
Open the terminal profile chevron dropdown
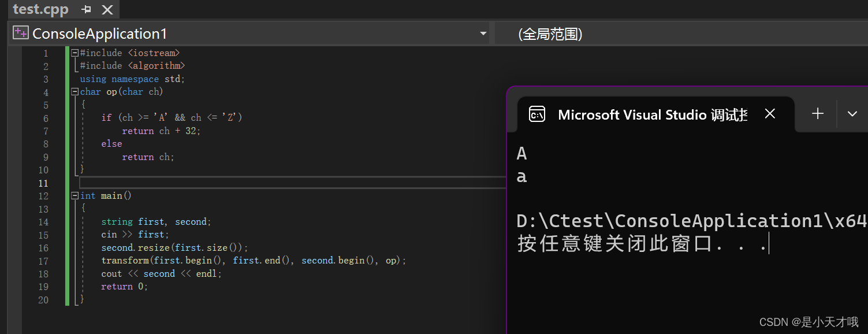(853, 114)
